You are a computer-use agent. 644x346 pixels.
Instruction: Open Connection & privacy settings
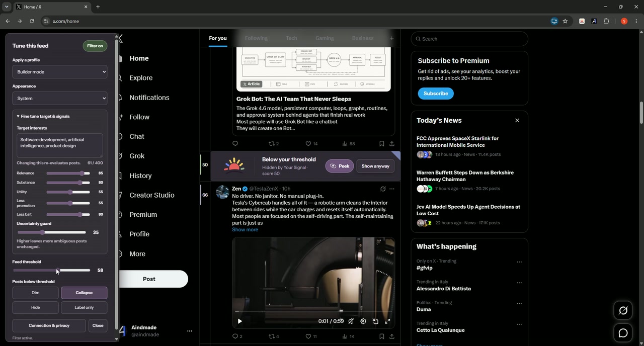pos(49,325)
